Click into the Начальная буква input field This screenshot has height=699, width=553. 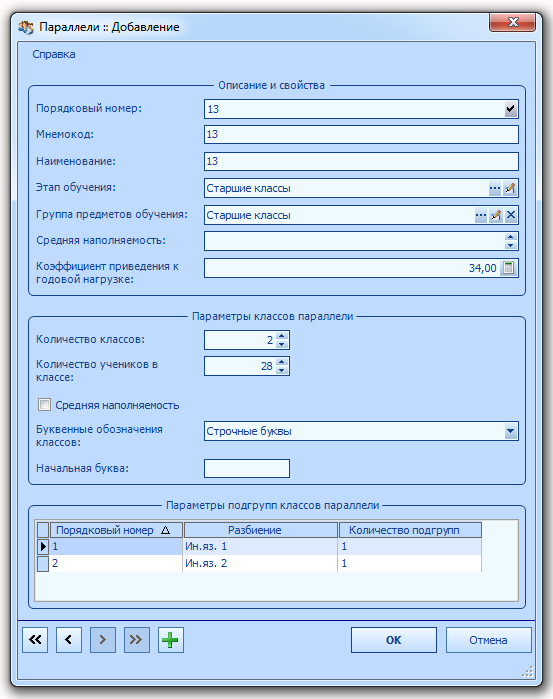(x=247, y=469)
